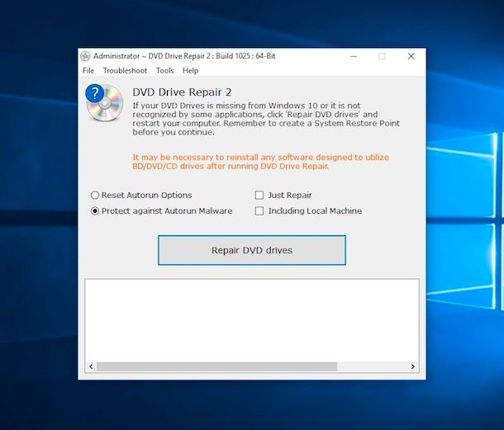Click inside the empty log output box
Screen dimensions: 504x430
[252, 320]
